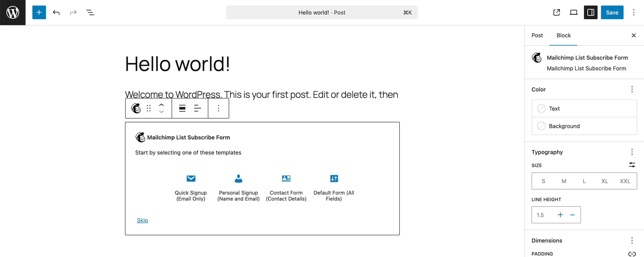644x257 pixels.
Task: Set Background color
Action: click(584, 126)
